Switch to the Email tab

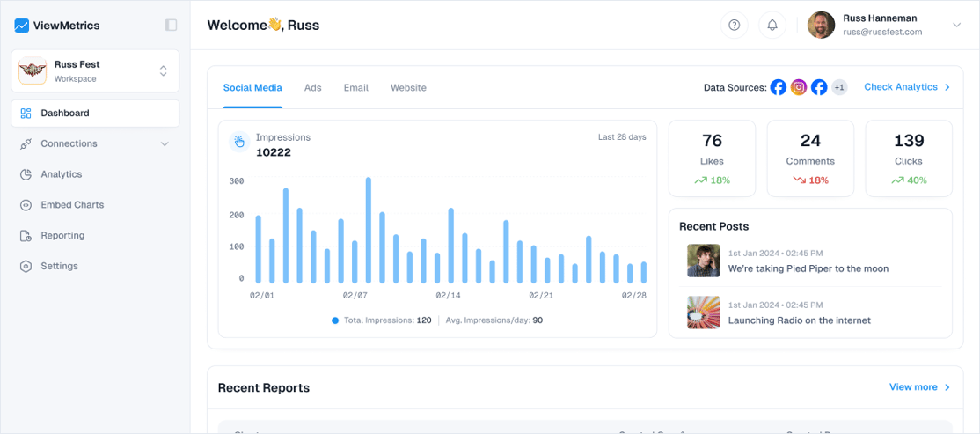pos(355,87)
